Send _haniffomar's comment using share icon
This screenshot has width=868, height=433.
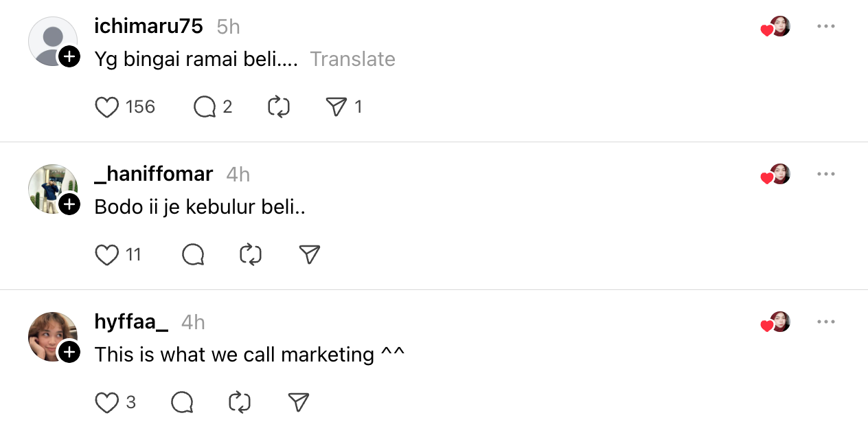point(310,255)
